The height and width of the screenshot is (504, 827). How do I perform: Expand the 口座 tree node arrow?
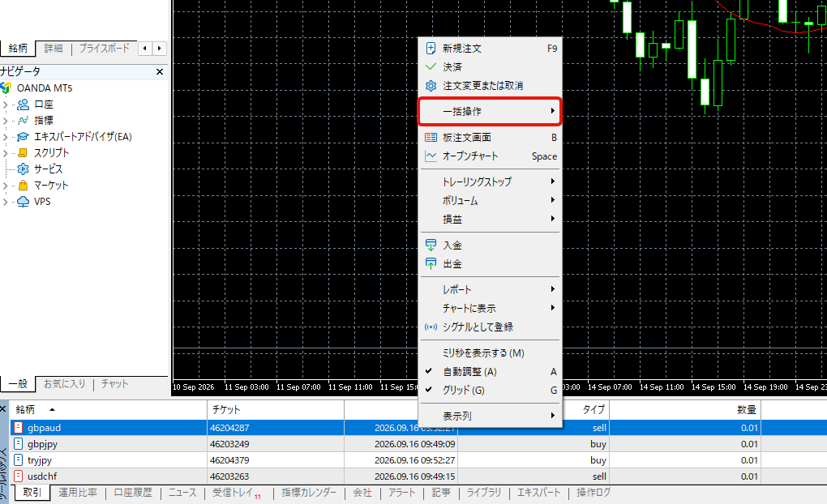point(6,105)
